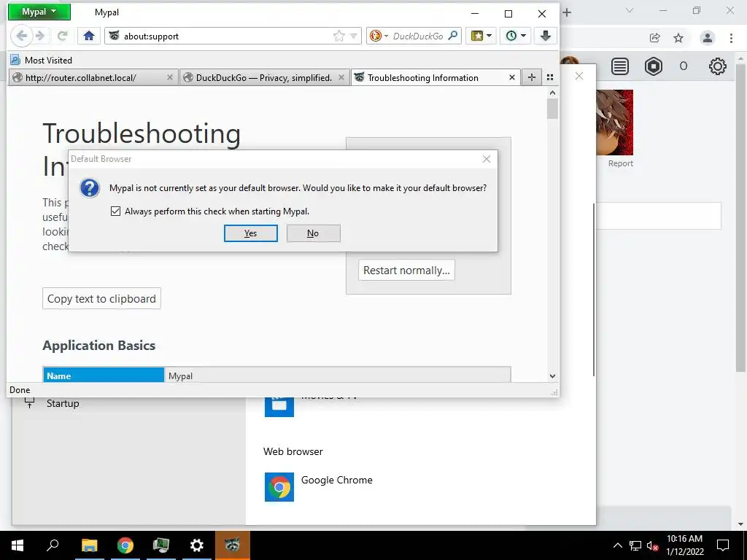747x560 pixels.
Task: Close the DuckDuckGo tab
Action: pyautogui.click(x=341, y=77)
